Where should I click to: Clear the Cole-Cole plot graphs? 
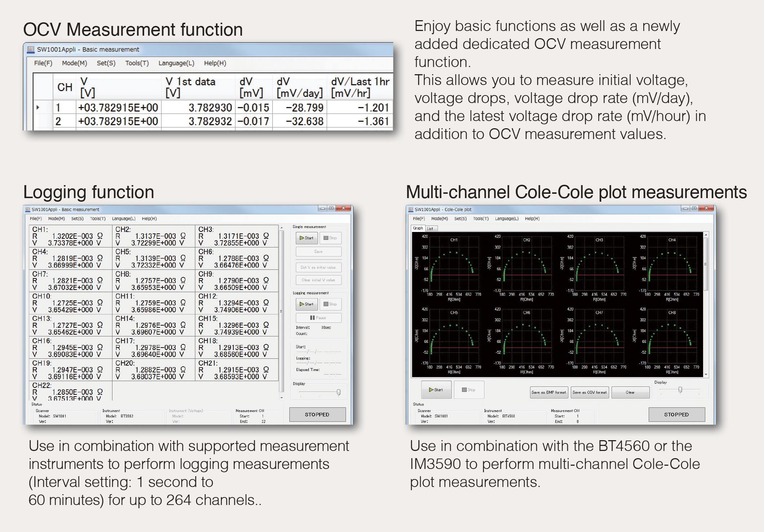point(630,392)
